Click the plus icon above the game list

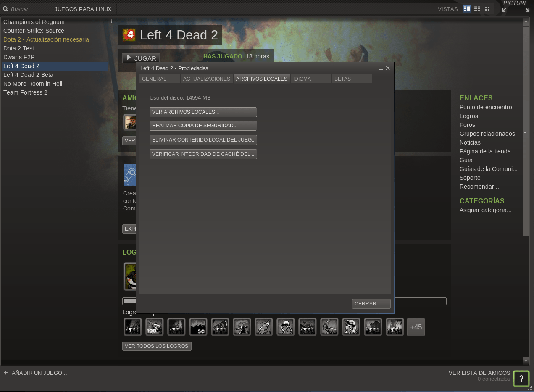coord(112,21)
